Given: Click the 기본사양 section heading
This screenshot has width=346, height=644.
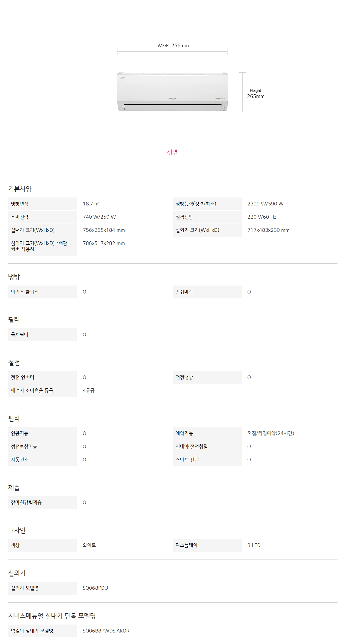Looking at the screenshot, I should coord(20,189).
